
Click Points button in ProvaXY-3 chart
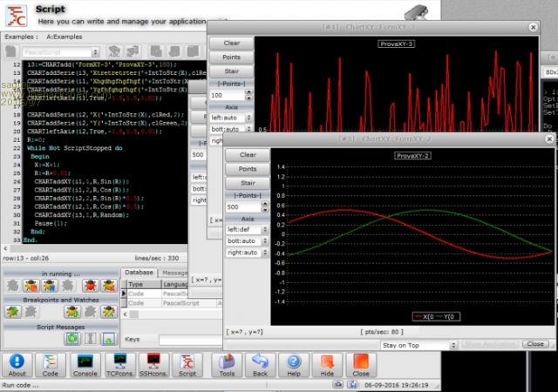tap(231, 57)
